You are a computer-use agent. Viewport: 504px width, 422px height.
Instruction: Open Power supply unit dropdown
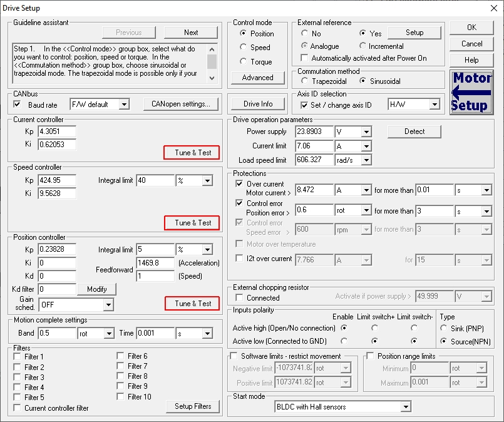[366, 131]
